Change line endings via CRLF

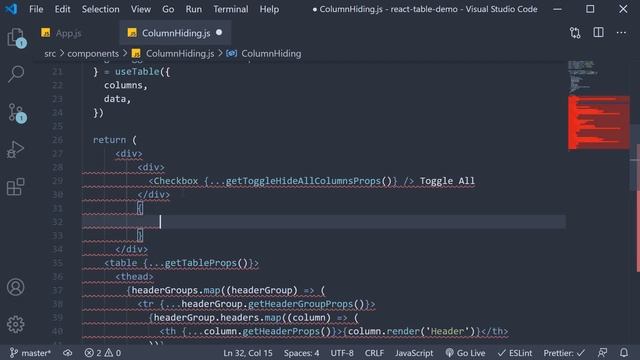pos(374,353)
